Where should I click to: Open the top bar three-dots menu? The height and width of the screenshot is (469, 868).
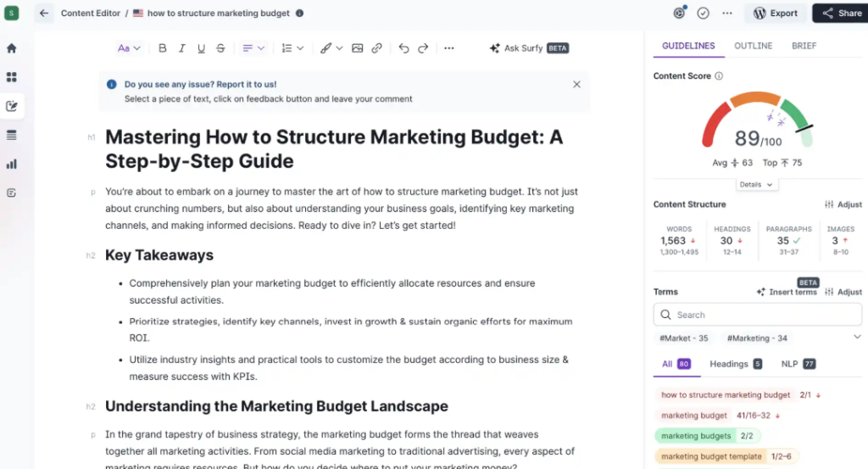726,13
